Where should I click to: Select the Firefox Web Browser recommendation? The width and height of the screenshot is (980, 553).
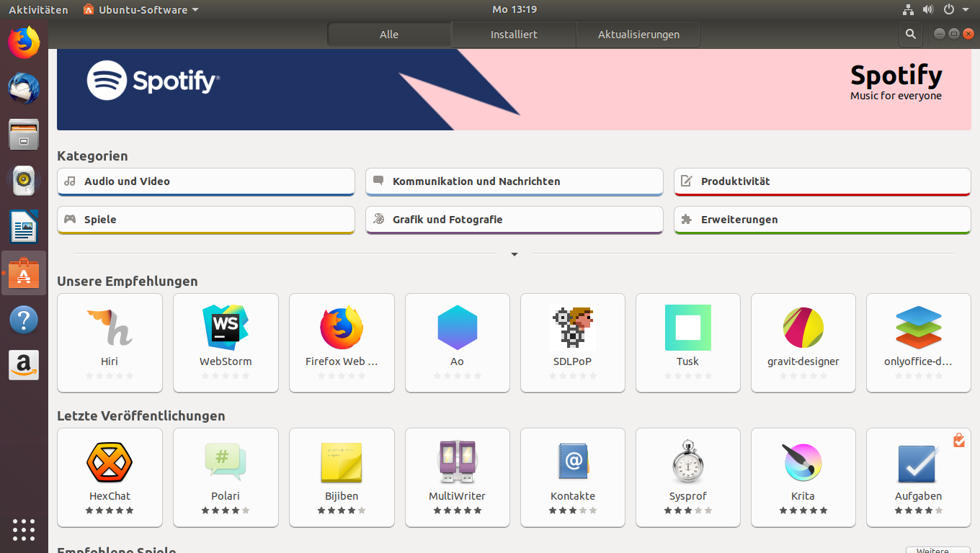(x=342, y=343)
